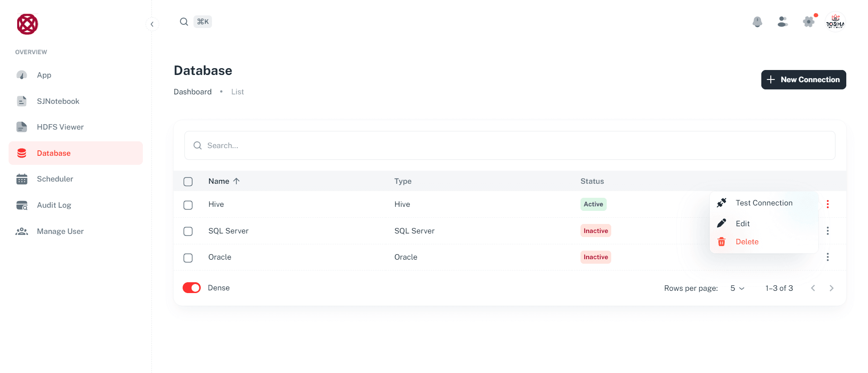This screenshot has width=868, height=373.
Task: Click the Manage User group icon
Action: [22, 231]
